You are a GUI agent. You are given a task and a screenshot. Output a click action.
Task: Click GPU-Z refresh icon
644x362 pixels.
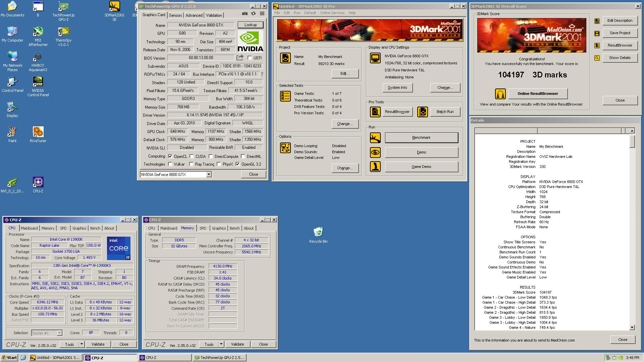point(254,14)
